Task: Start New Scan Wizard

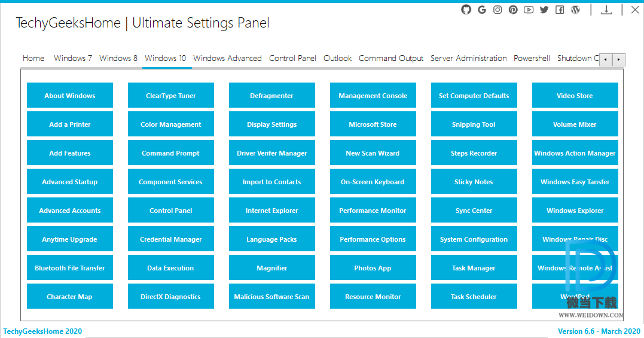Action: tap(373, 153)
